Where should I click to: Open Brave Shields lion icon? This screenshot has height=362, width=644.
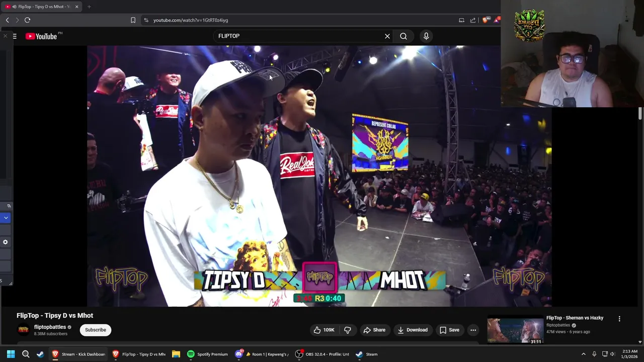pos(485,20)
